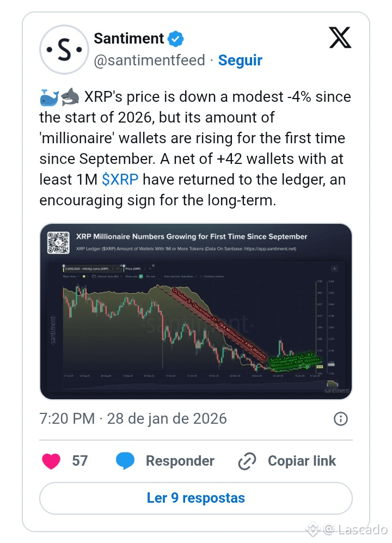
Task: Open the Style: Area dropdown in chart
Action: (70, 277)
